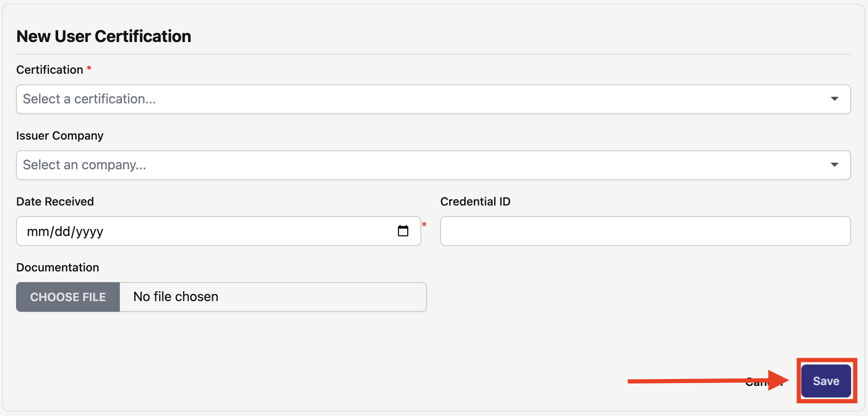The width and height of the screenshot is (868, 416).
Task: Open the 'Select an company...' combo box
Action: pyautogui.click(x=412, y=165)
